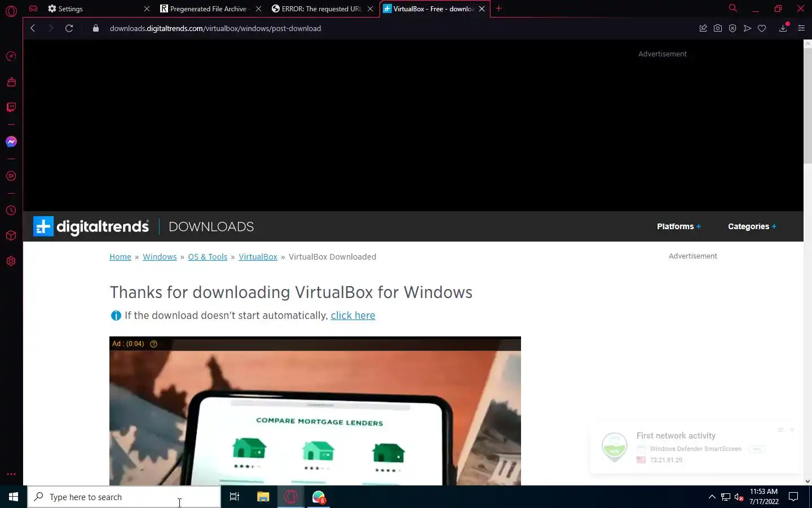Click the mortgage lenders video ad
This screenshot has width=812, height=508.
[x=315, y=411]
